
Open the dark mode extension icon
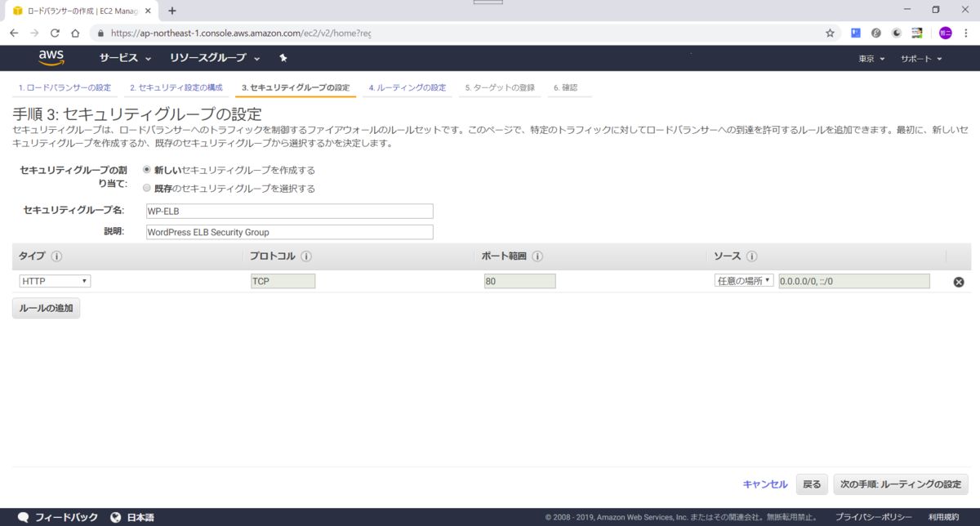pos(896,33)
